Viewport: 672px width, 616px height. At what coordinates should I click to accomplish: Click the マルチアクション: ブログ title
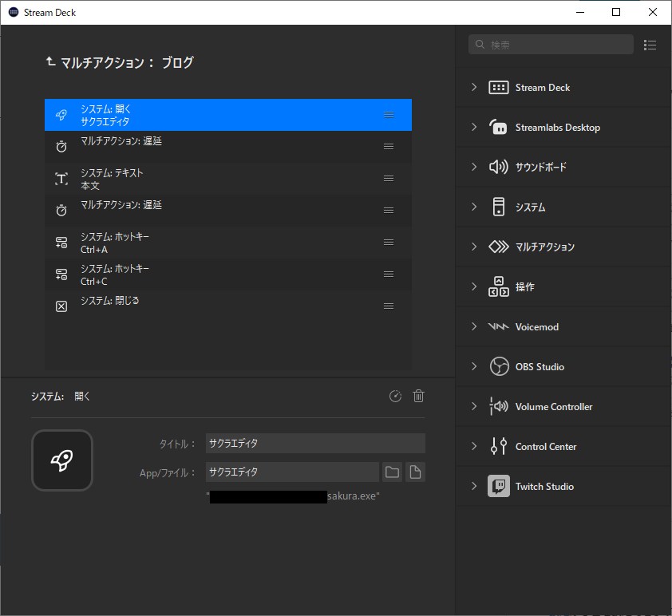tap(127, 63)
